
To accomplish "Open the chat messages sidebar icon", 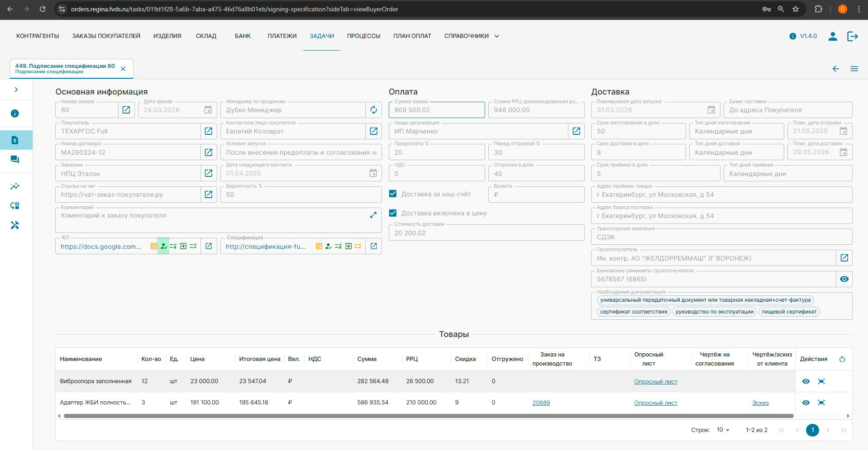I will tap(15, 159).
